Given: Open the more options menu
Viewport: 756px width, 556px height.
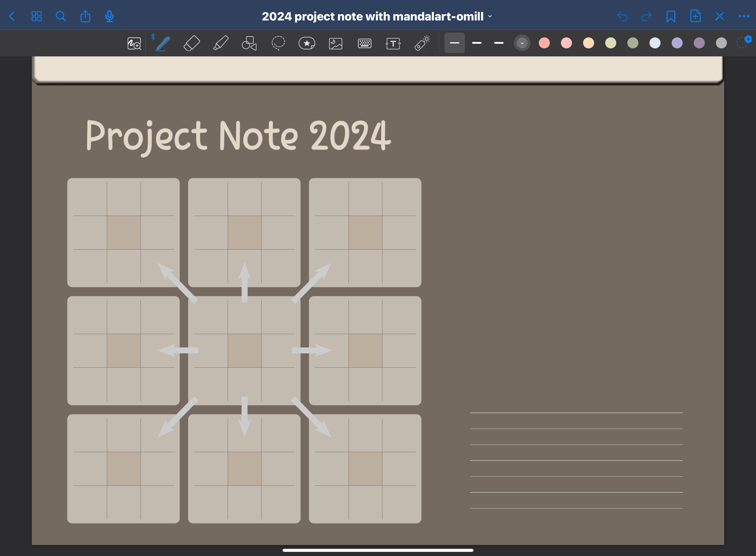Looking at the screenshot, I should pos(744,16).
